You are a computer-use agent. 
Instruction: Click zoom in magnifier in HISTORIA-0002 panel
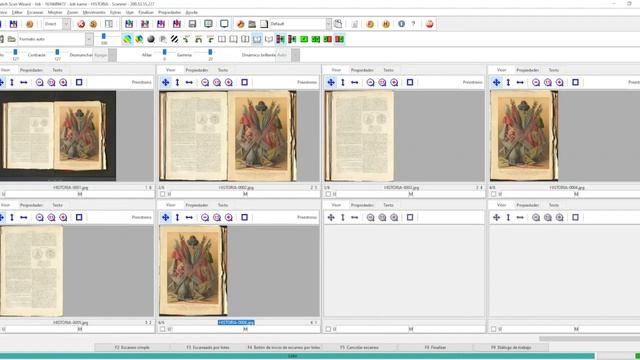click(229, 82)
